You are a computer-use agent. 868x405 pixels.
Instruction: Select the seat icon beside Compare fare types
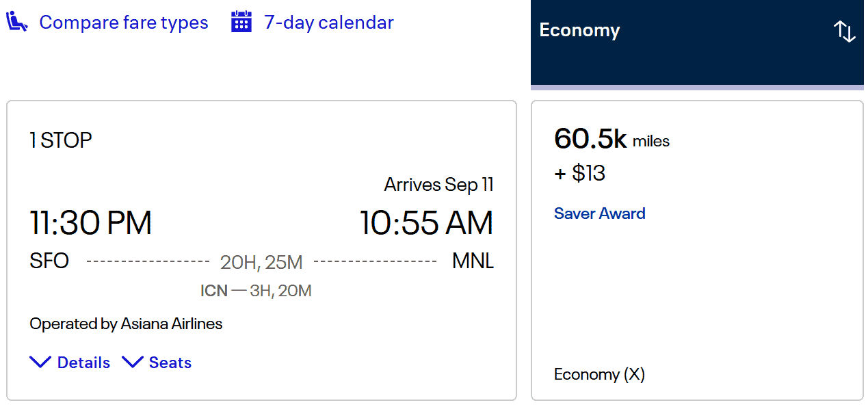coord(16,21)
